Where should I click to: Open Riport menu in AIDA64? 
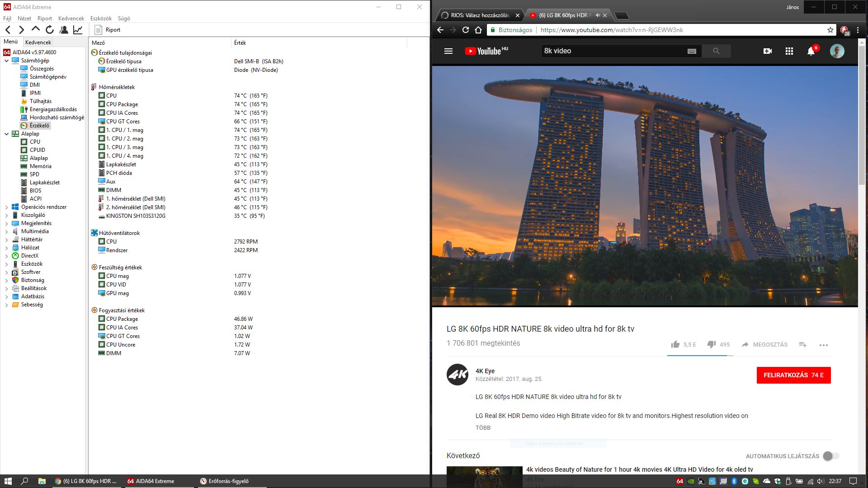click(45, 19)
